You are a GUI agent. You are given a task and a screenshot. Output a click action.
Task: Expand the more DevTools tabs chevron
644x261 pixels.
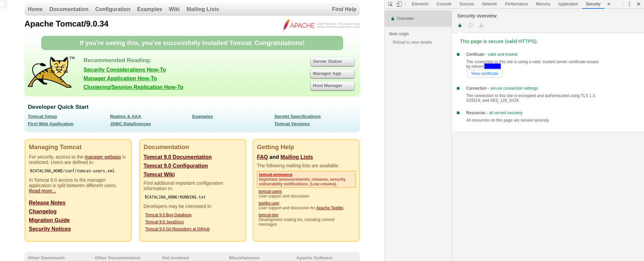tap(609, 4)
